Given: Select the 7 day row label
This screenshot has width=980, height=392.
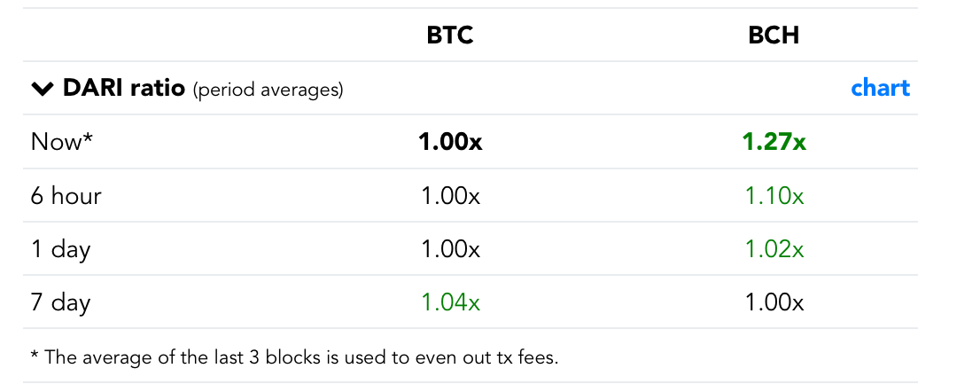Looking at the screenshot, I should pos(61,302).
